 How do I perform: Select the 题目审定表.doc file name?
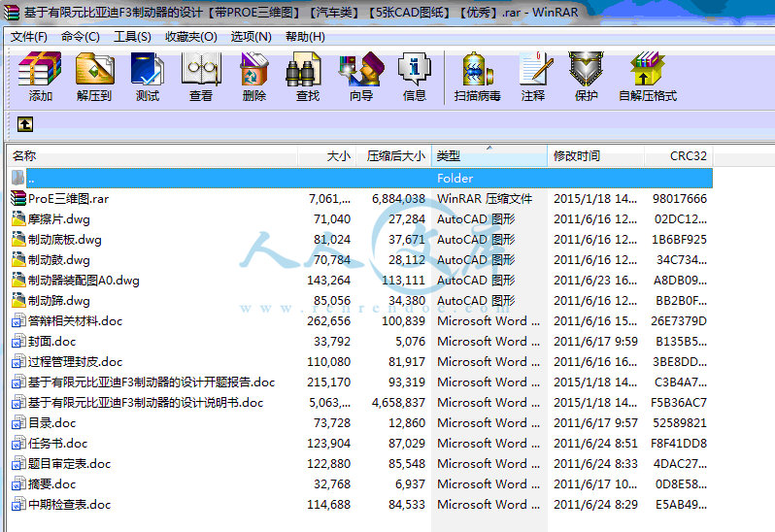69,463
